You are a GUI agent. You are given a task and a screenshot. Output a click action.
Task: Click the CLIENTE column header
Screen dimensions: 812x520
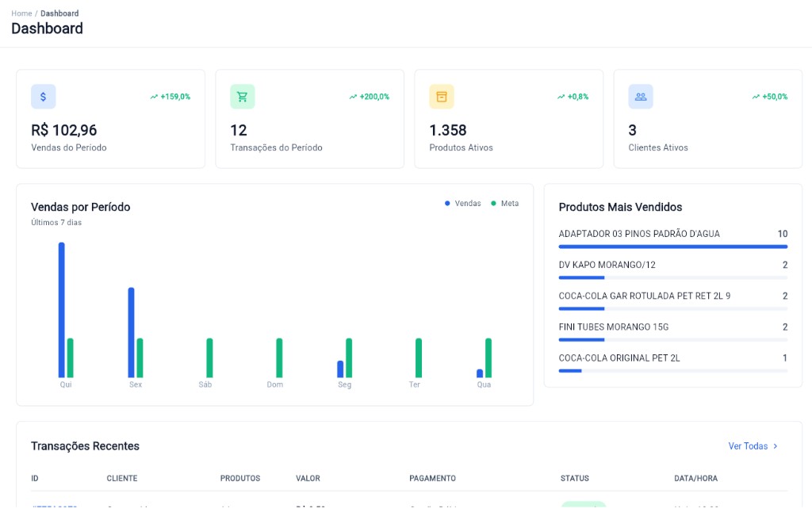pos(122,478)
